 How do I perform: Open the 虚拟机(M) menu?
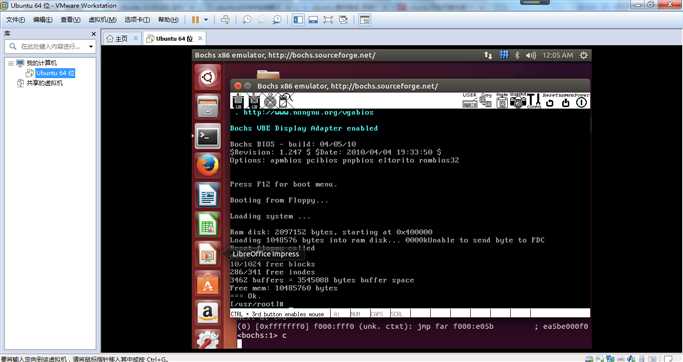click(x=102, y=20)
